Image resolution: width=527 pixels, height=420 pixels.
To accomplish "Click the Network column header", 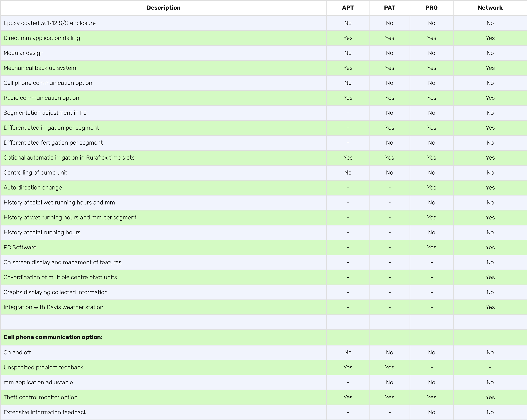I will pos(490,8).
